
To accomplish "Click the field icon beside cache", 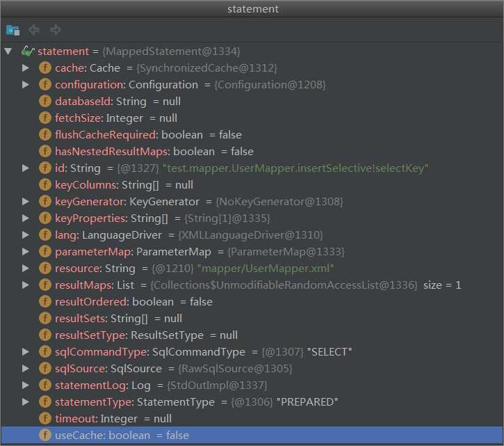I will click(x=45, y=68).
